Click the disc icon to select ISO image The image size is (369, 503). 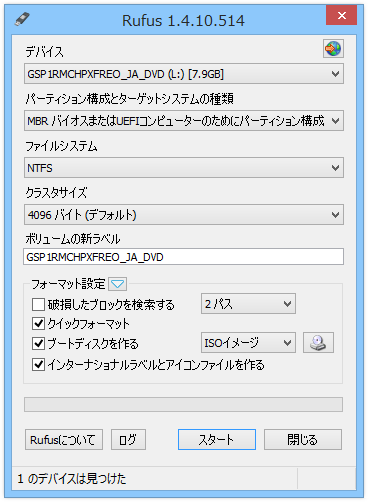(x=318, y=342)
